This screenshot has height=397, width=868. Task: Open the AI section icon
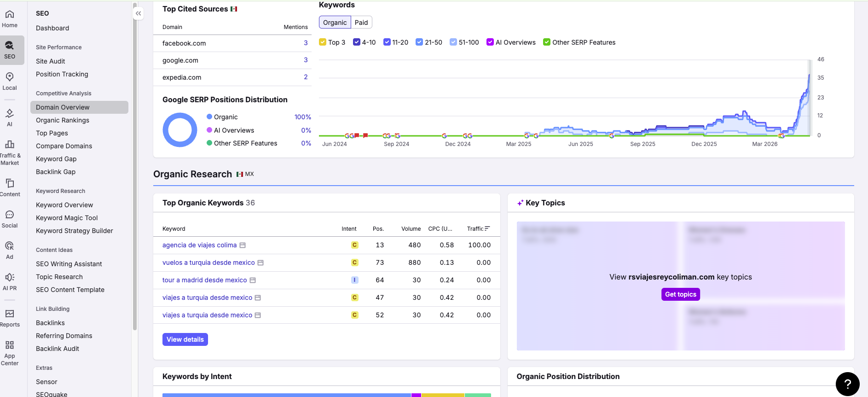point(10,113)
